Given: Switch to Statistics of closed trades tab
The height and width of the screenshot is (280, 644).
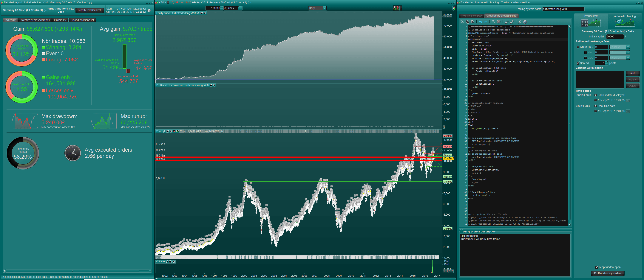Looking at the screenshot, I should pyautogui.click(x=35, y=20).
